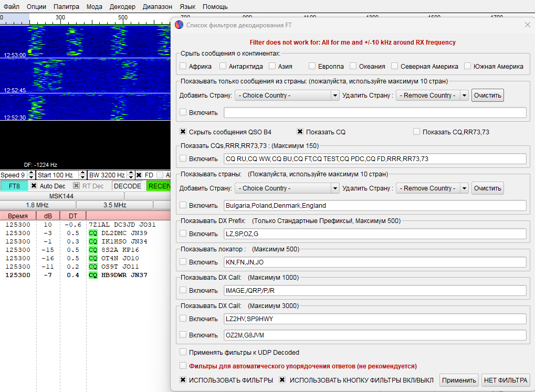
Task: Uncheck Скрыть сообщения QSO B4
Action: tap(183, 132)
